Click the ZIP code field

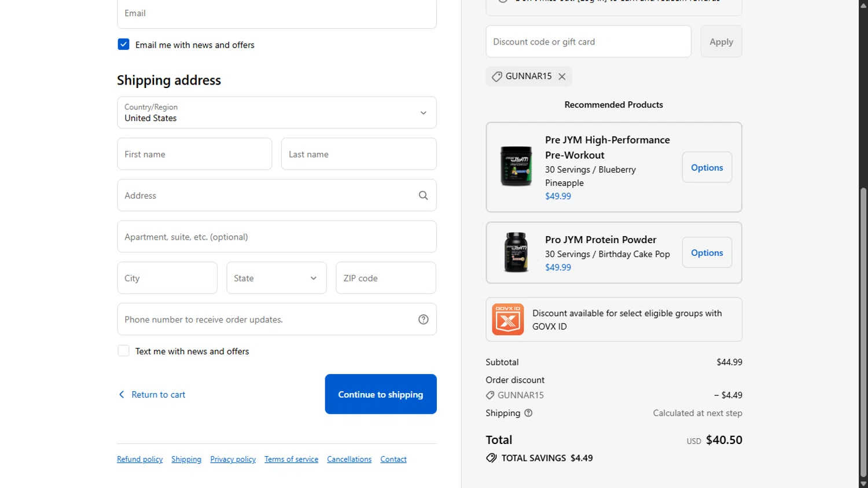[386, 278]
